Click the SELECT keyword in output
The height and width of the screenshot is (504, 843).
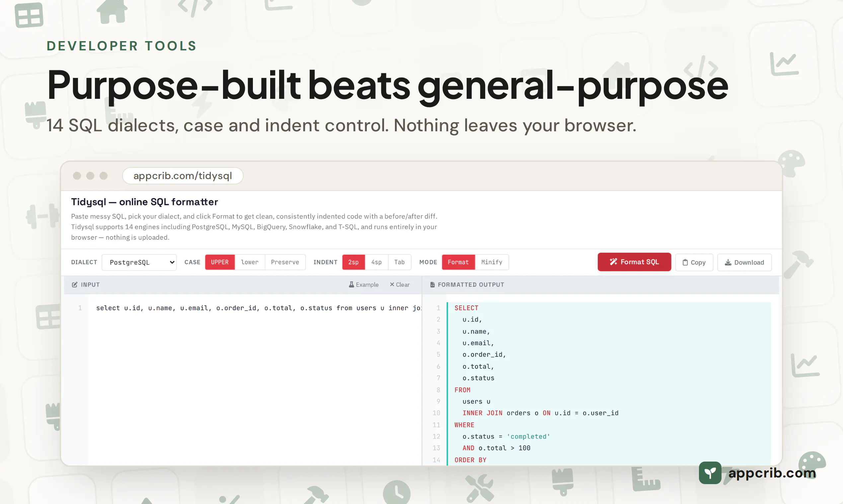click(466, 308)
